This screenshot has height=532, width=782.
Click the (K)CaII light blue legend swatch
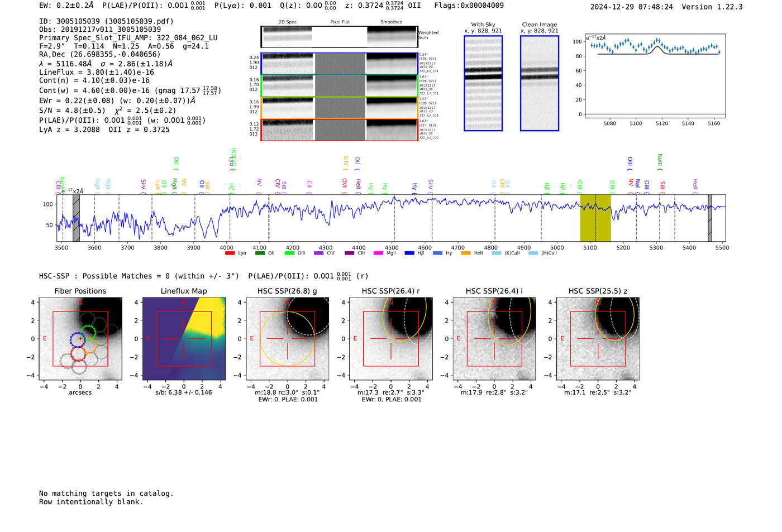[x=497, y=253]
